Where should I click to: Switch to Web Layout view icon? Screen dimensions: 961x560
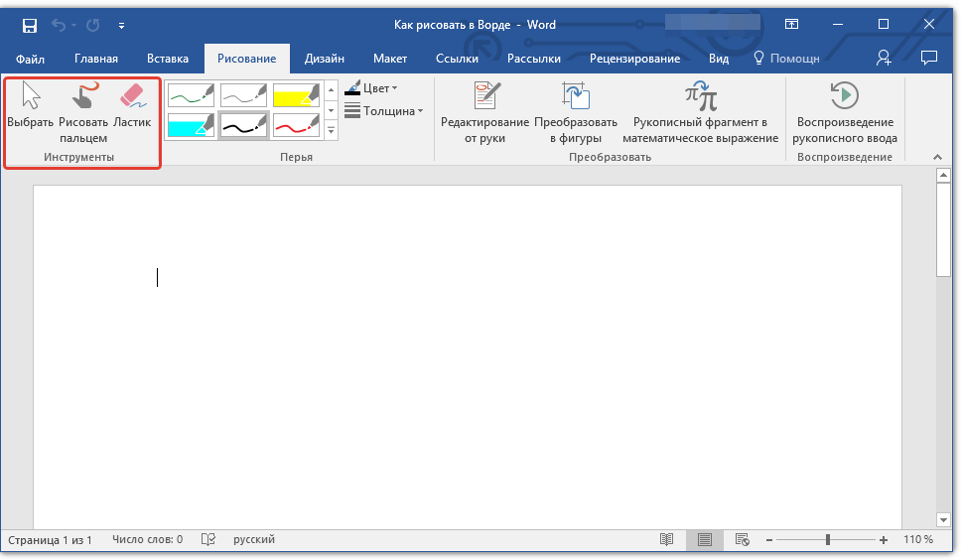(x=743, y=540)
